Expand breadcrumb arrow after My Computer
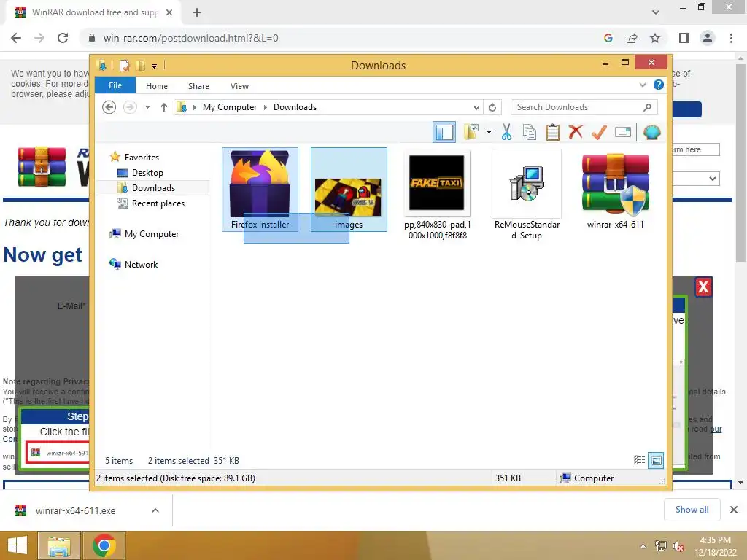 266,108
